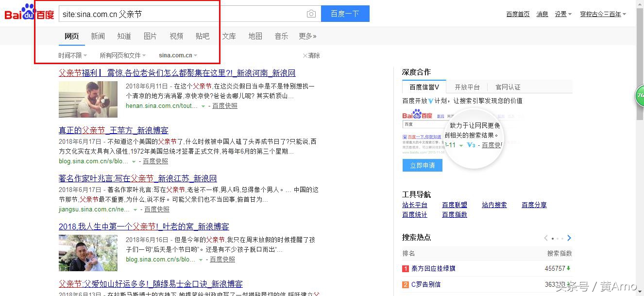
Task: Expand arrow next to henan.sina.com.cn URL
Action: (x=203, y=106)
